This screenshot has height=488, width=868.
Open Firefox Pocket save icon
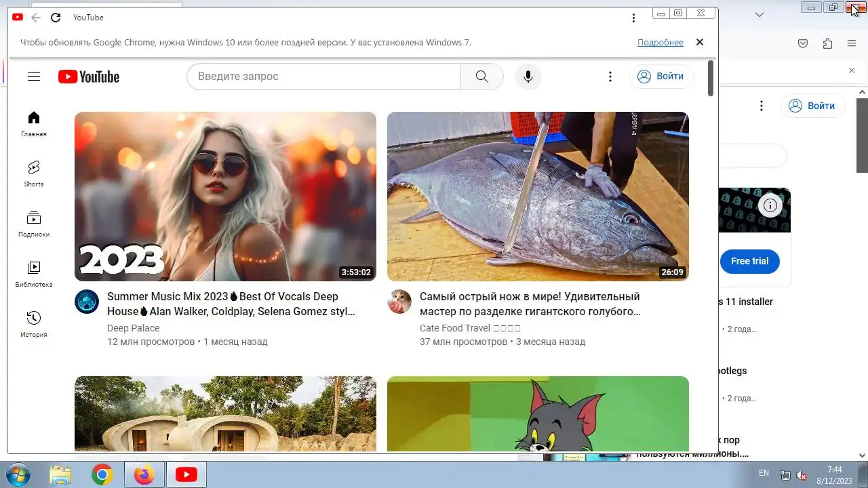(x=803, y=43)
